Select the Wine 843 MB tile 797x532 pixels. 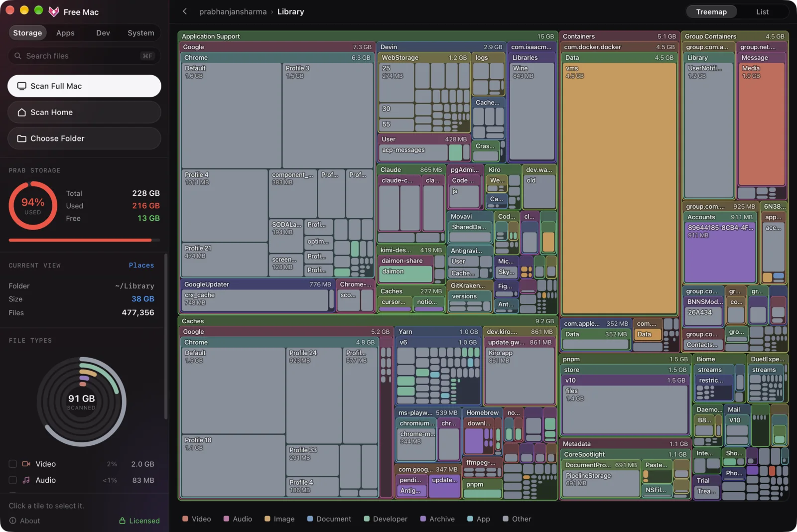tap(532, 112)
